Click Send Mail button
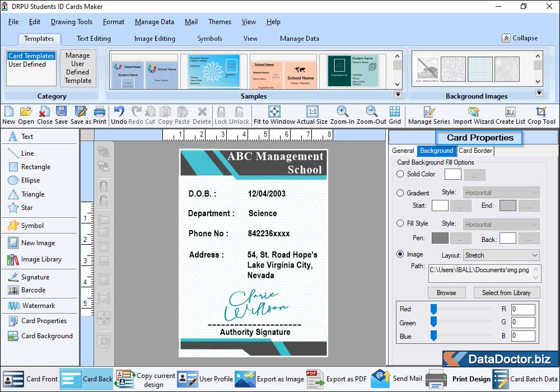560x392 pixels. click(x=397, y=379)
